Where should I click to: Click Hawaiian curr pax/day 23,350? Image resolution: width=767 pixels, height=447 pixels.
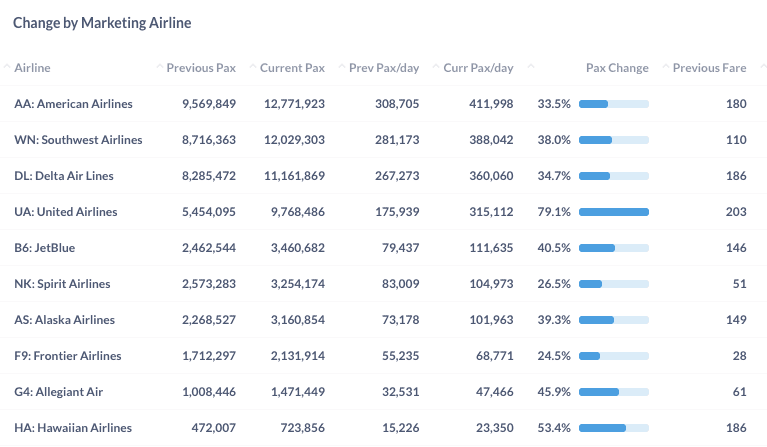coord(495,428)
